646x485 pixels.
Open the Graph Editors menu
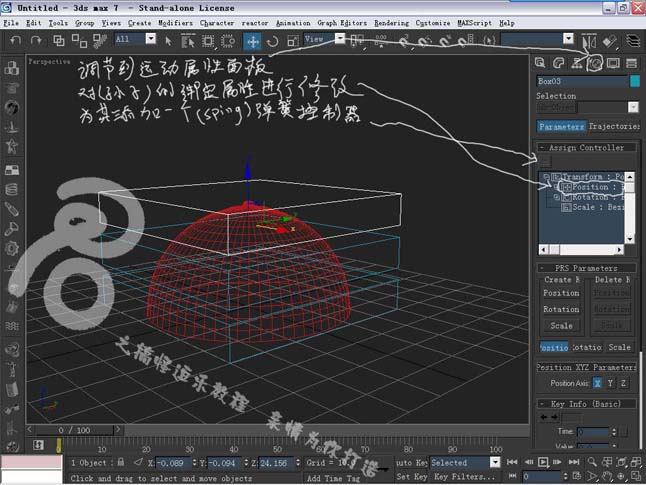342,23
